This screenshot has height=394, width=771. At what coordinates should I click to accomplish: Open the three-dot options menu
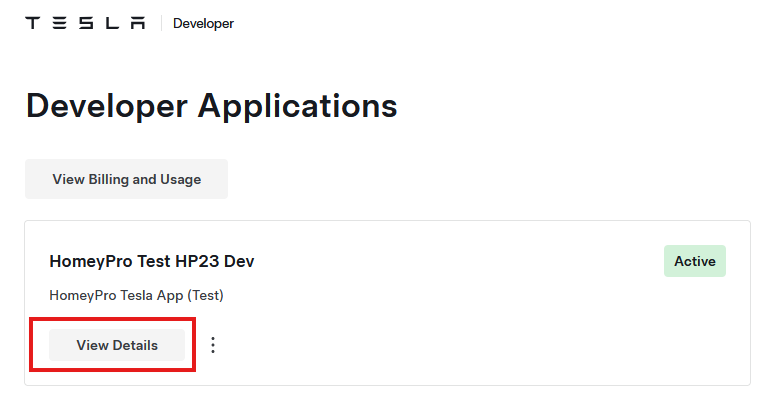pos(213,345)
